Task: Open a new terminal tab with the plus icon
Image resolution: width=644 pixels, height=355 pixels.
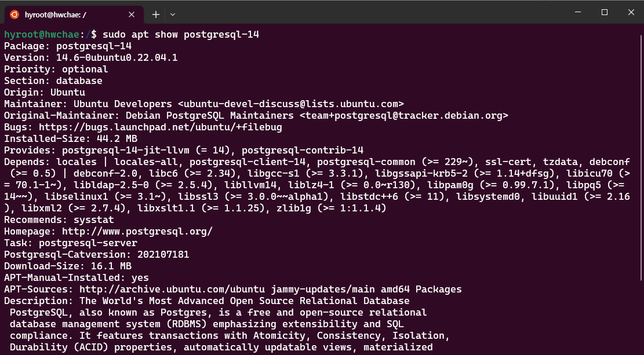Action: tap(155, 14)
